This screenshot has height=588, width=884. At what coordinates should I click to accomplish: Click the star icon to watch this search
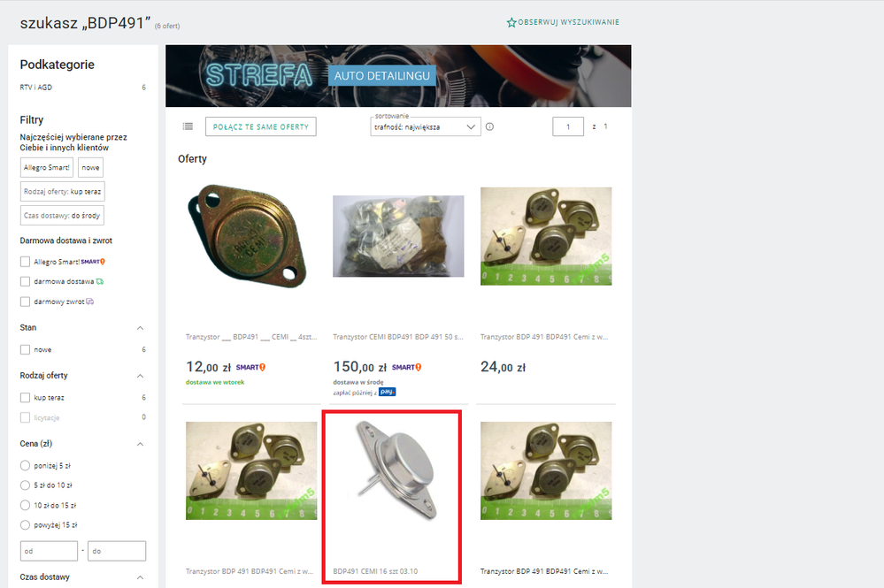(x=511, y=22)
